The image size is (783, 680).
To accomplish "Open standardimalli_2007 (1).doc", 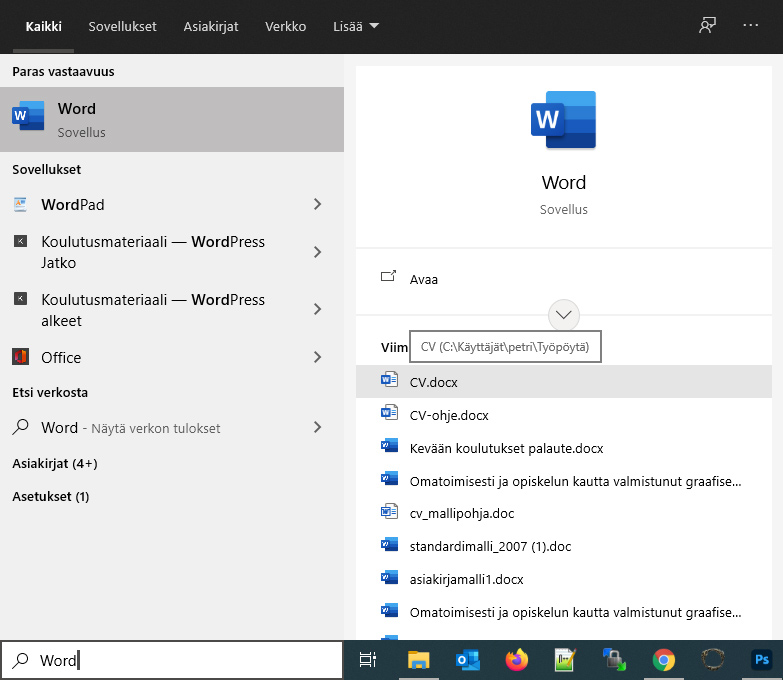I will 564,546.
